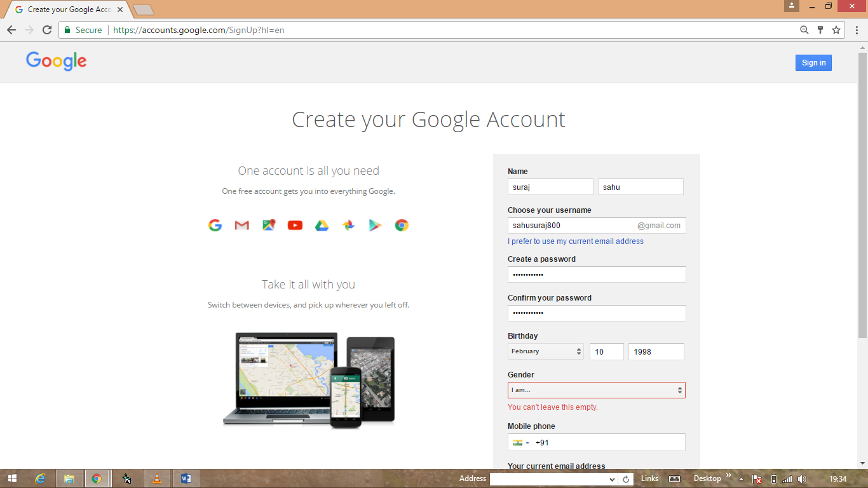
Task: Click the volume speaker tray icon
Action: 803,479
